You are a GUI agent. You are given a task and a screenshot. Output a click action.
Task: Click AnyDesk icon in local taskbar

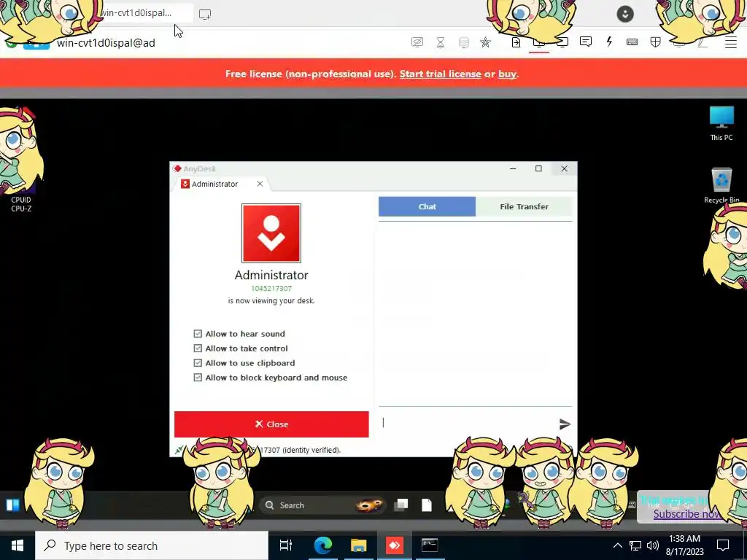pos(395,545)
